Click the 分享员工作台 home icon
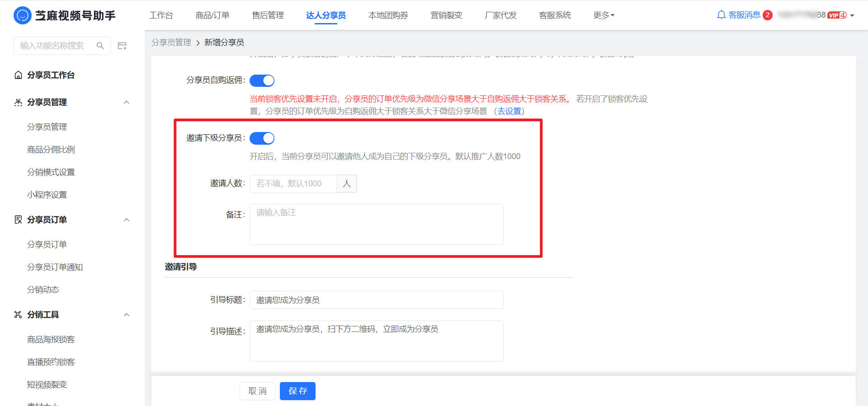 tap(18, 75)
